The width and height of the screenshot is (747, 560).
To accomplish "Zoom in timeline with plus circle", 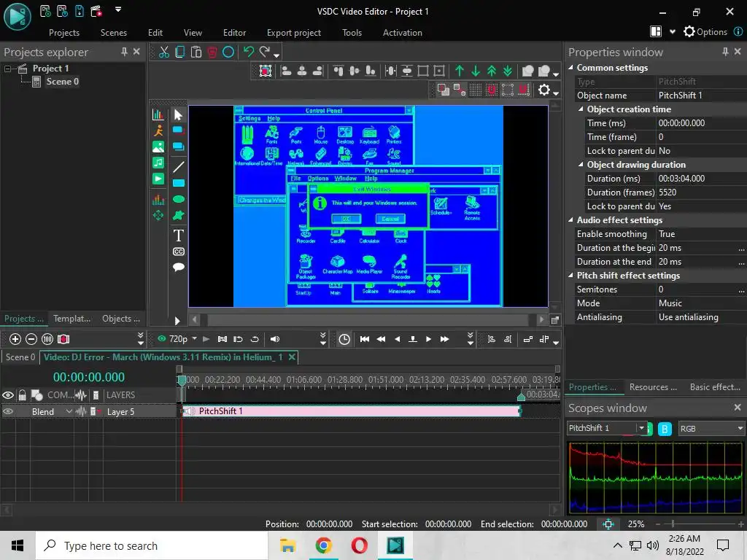I will 15,339.
